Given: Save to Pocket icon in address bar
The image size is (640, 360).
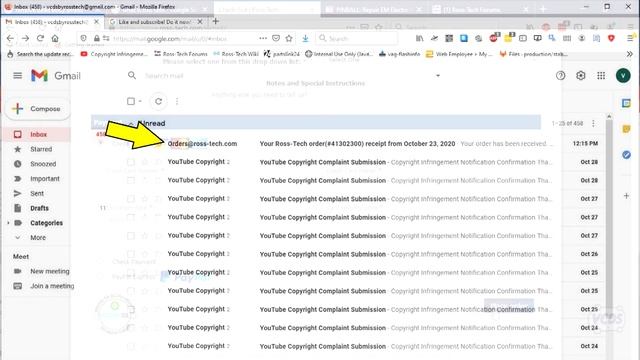Looking at the screenshot, I should 276,38.
